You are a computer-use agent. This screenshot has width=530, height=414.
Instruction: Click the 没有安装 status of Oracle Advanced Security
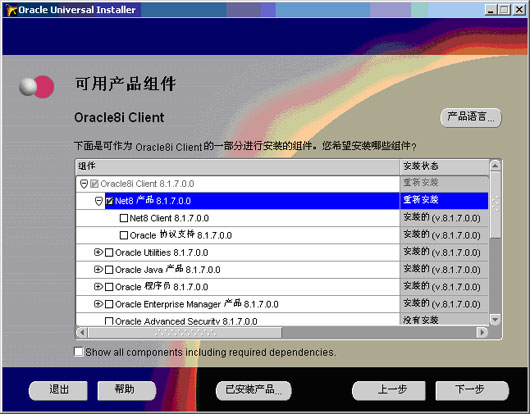coord(421,320)
